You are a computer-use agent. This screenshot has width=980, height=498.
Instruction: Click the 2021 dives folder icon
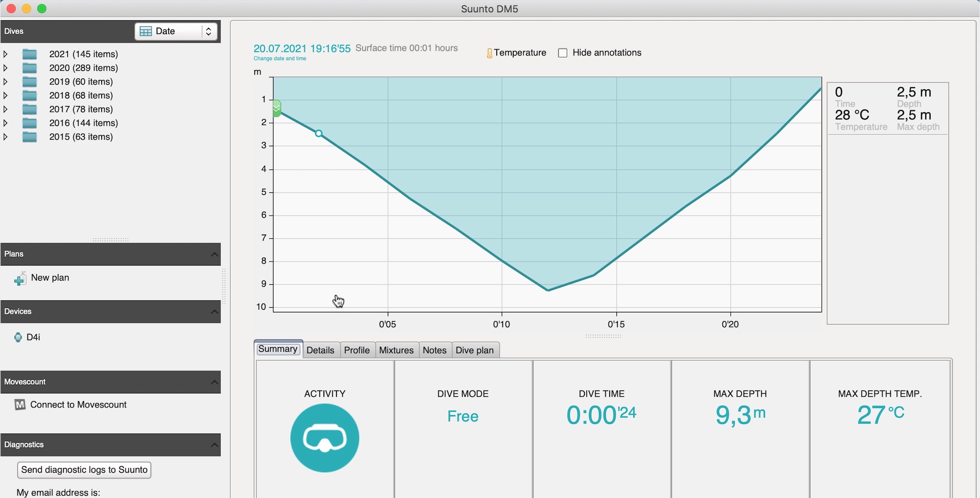pyautogui.click(x=30, y=54)
